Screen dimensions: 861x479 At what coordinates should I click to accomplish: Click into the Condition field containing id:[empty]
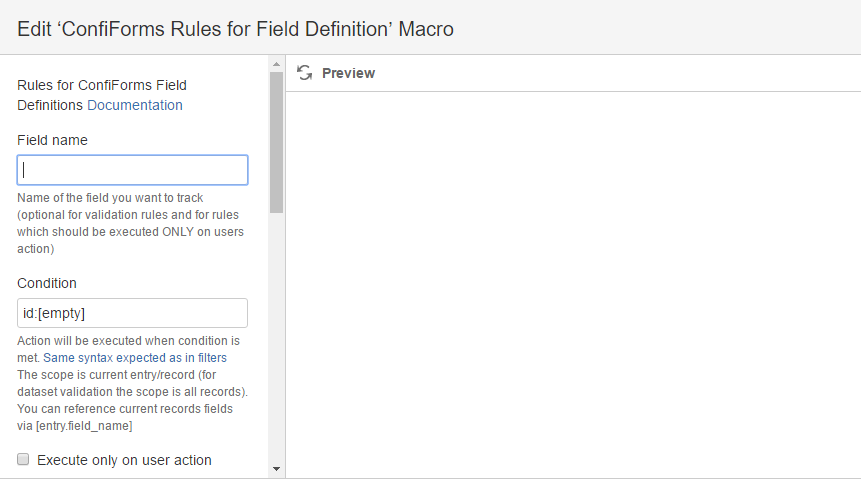(x=132, y=313)
